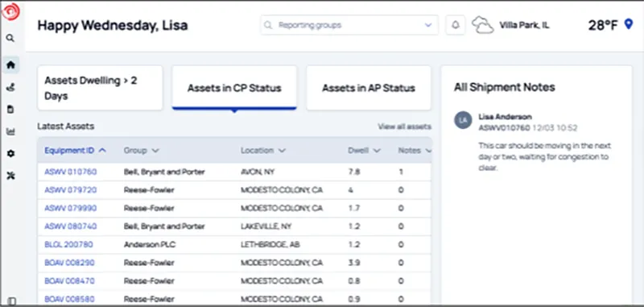Open the reports chart icon in sidebar
The height and width of the screenshot is (307, 644).
pyautogui.click(x=10, y=131)
